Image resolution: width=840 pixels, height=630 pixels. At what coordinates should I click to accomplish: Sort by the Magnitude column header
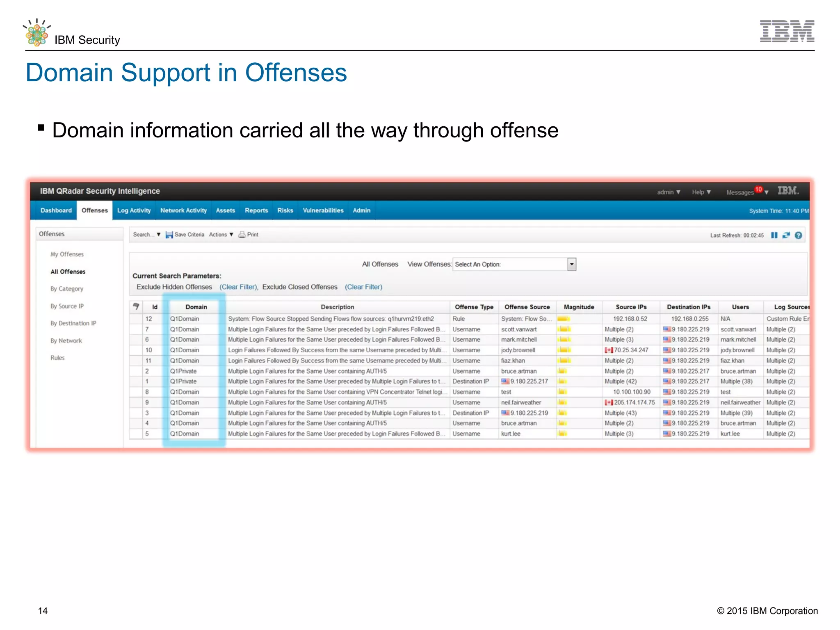point(579,307)
